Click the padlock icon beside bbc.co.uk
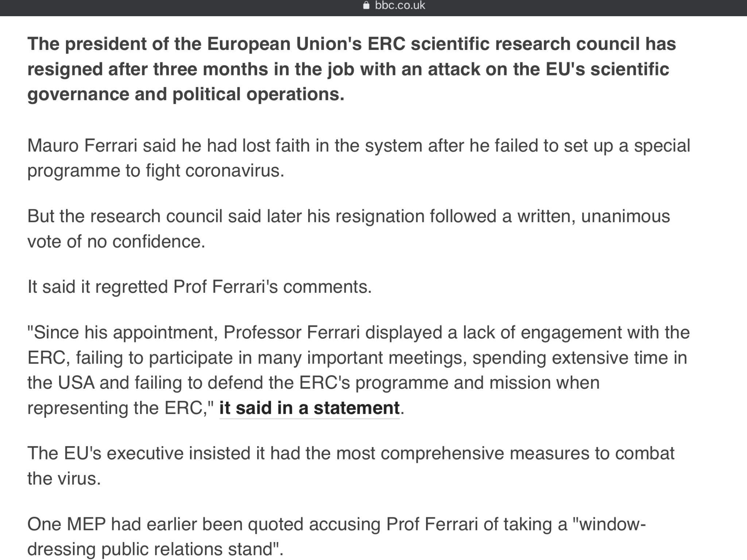This screenshot has width=747, height=560. click(367, 5)
